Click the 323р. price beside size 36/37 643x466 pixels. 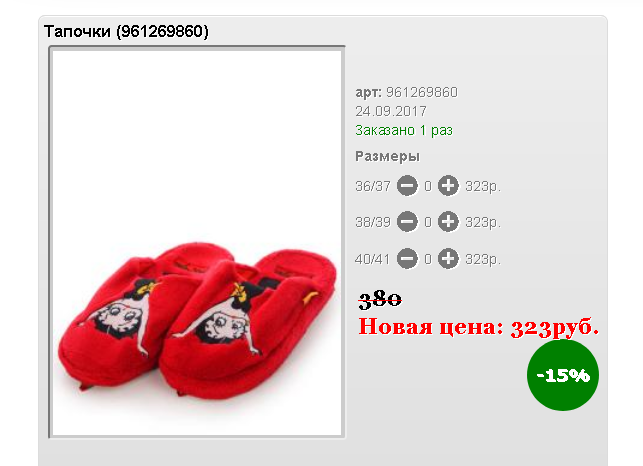pyautogui.click(x=483, y=187)
